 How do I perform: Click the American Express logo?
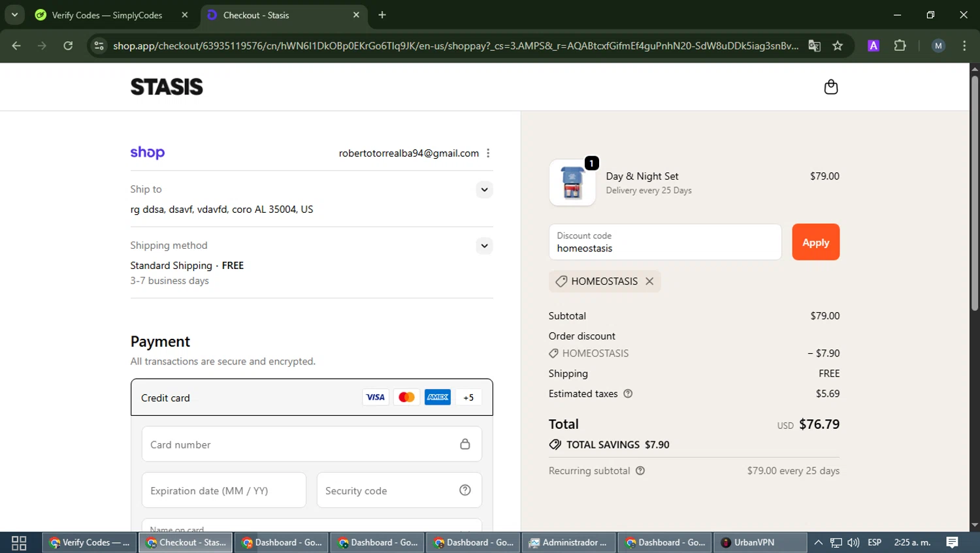[x=438, y=397]
